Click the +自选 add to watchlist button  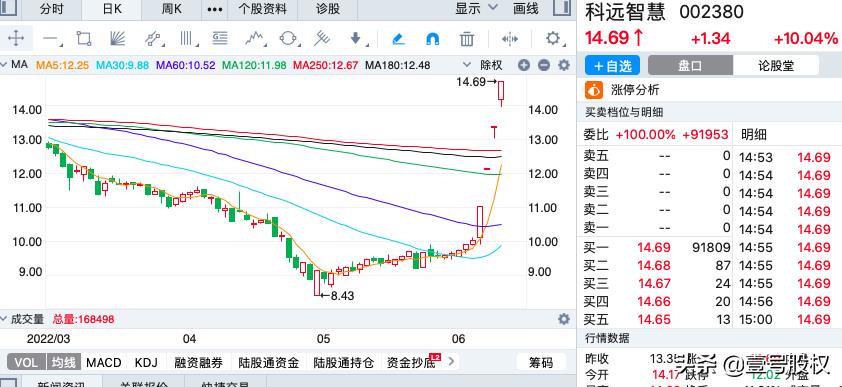[x=613, y=66]
